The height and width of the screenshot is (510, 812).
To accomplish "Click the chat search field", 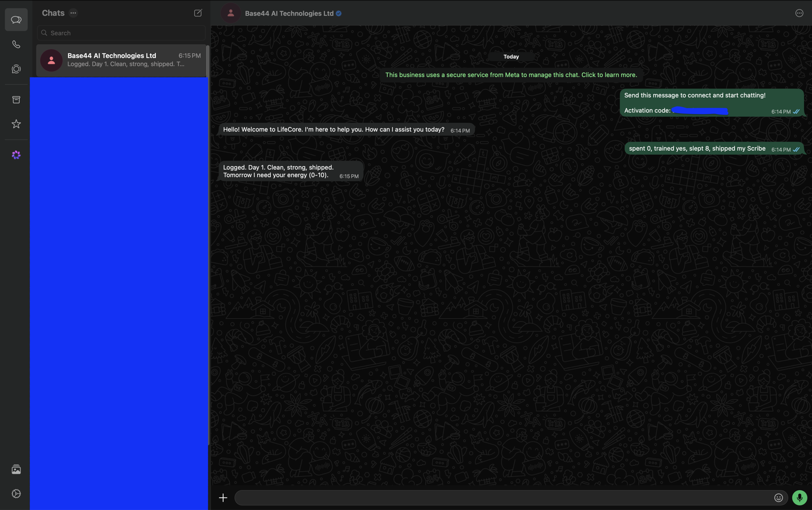I will [x=121, y=33].
